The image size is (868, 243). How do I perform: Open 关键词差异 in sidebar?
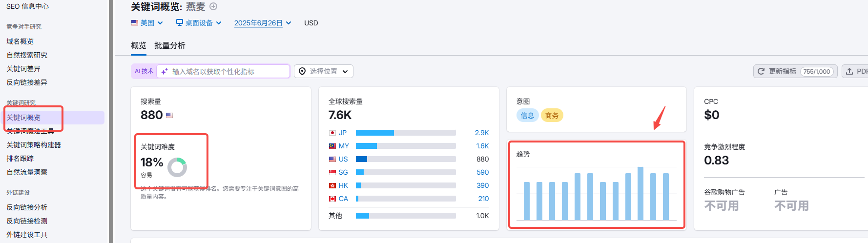pyautogui.click(x=23, y=69)
